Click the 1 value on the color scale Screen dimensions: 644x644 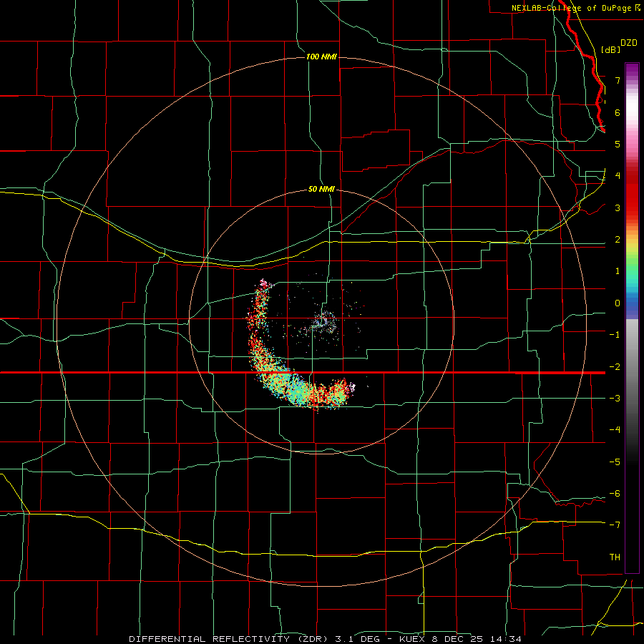click(618, 271)
